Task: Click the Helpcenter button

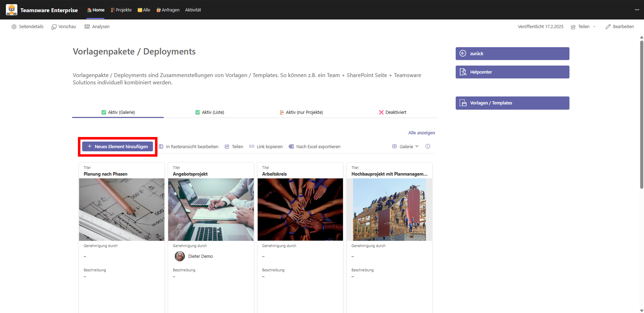Action: click(x=512, y=72)
